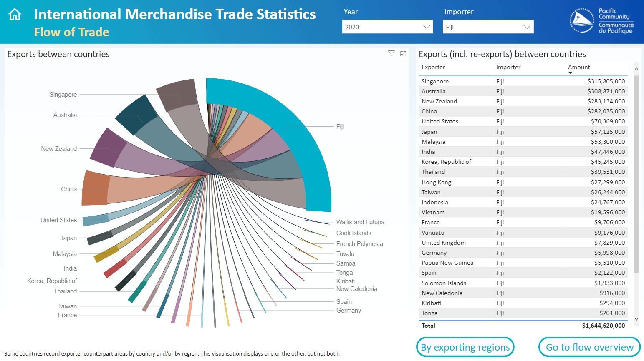Open the Importer dropdown showing Fiji
Viewport: 644px width, 361px height.
coord(488,27)
